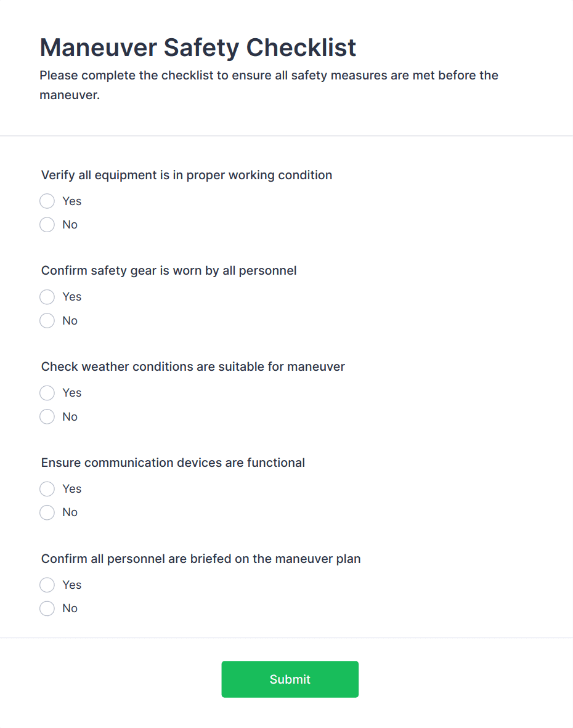Screen dimensions: 573x728
Task: Choose No for safety gear worn
Action: pyautogui.click(x=47, y=321)
